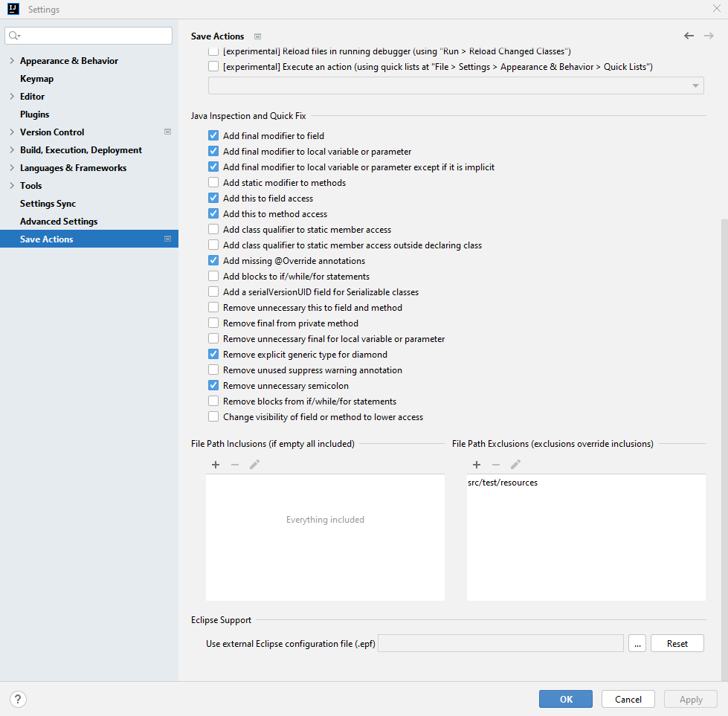Expand Languages & Frameworks node
Viewport: 728px width, 716px height.
(12, 167)
